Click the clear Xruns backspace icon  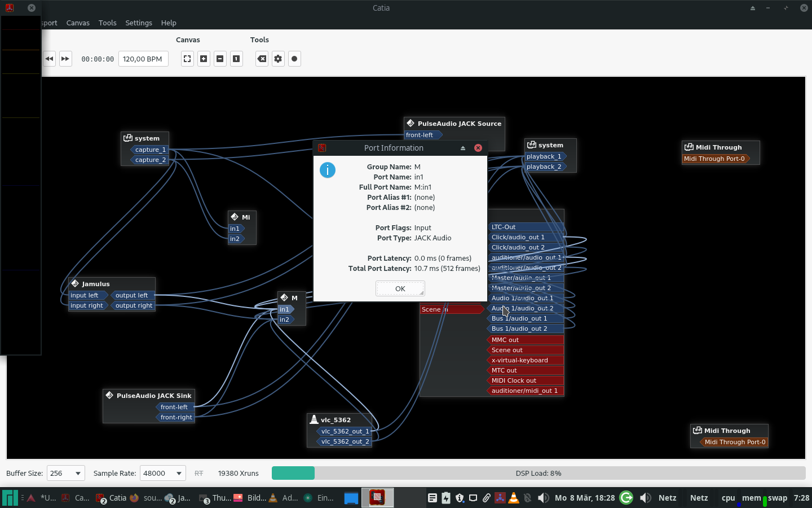coord(262,59)
